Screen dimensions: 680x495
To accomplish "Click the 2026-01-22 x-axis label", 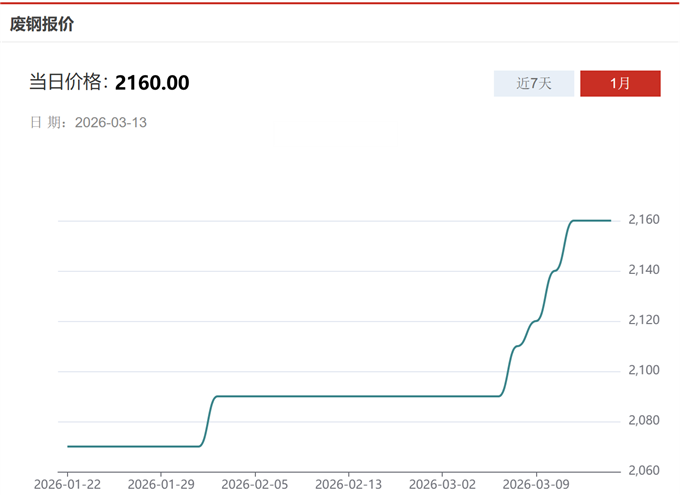I will (x=67, y=484).
